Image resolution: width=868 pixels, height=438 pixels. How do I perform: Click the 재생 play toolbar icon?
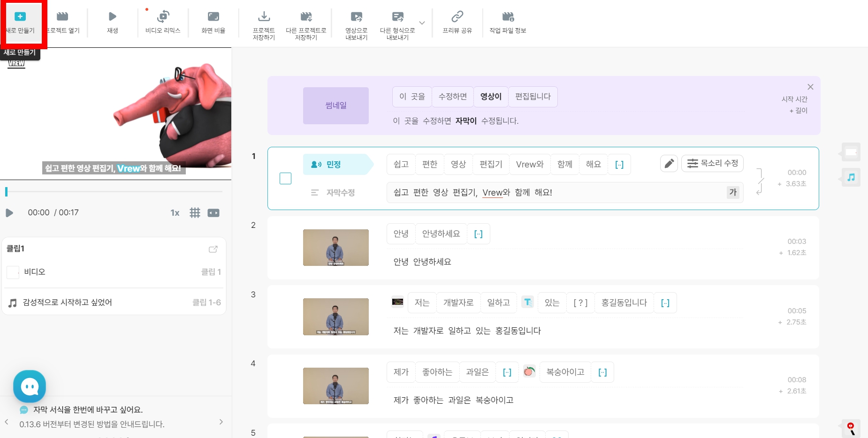[113, 17]
